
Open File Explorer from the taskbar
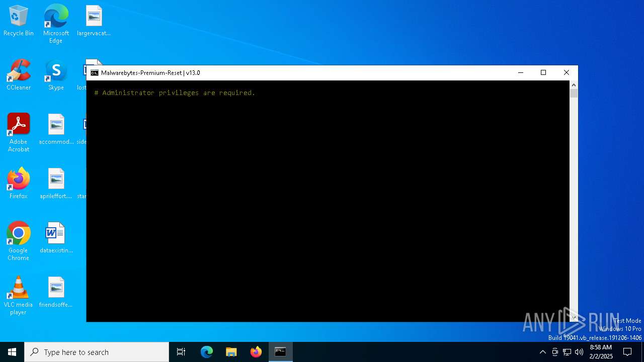pyautogui.click(x=231, y=352)
